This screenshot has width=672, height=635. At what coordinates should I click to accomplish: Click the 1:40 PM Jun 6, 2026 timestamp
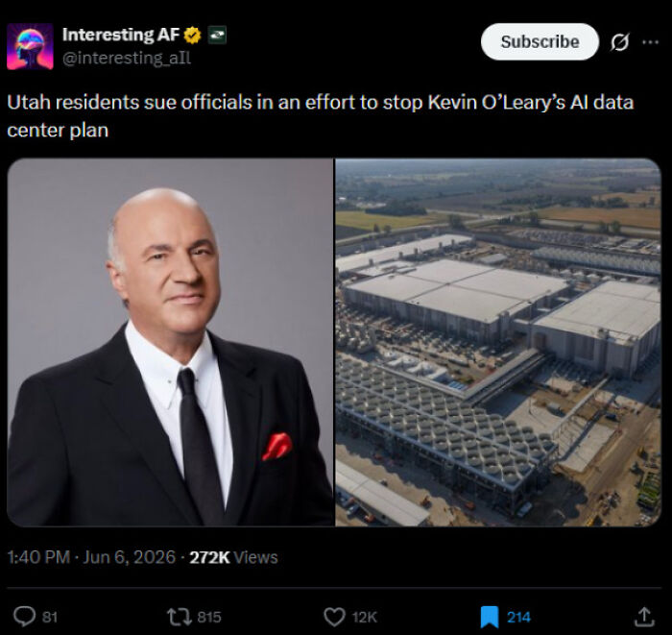(x=91, y=557)
